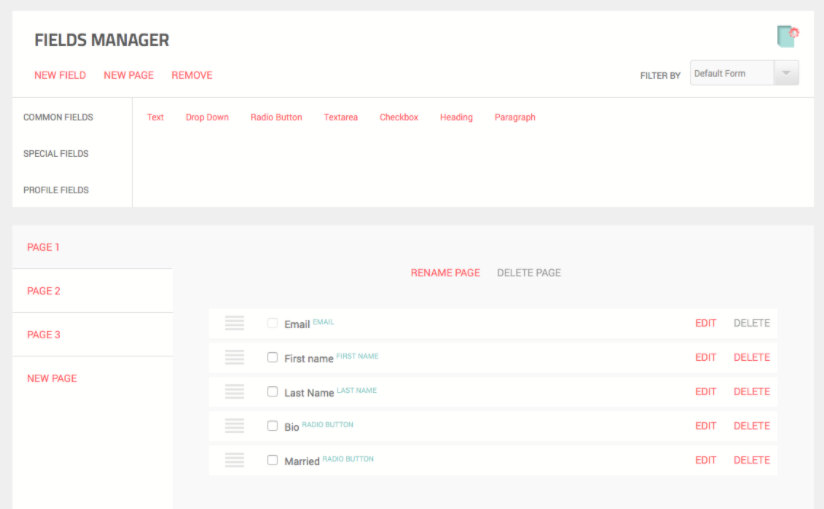Delete the Last Name field

pos(751,391)
